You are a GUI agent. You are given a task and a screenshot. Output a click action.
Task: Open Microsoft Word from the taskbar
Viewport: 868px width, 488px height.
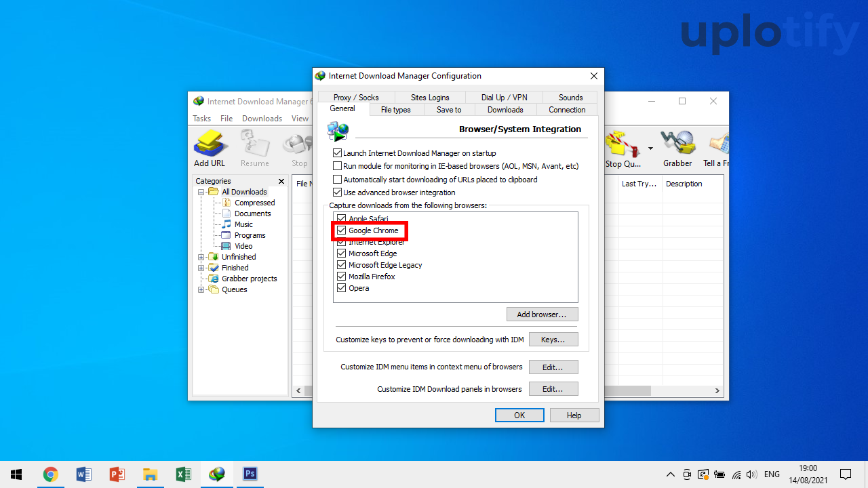(x=83, y=474)
